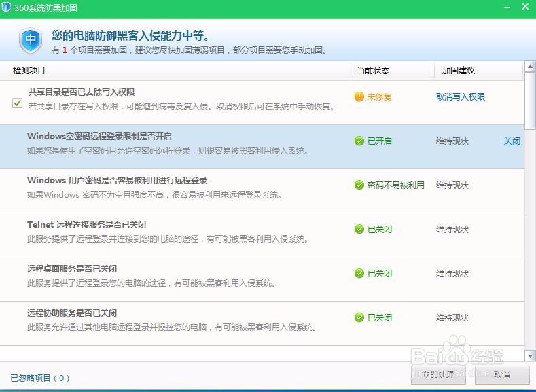
Task: Click green check icon in 远程桌面服务 row
Action: pos(359,273)
